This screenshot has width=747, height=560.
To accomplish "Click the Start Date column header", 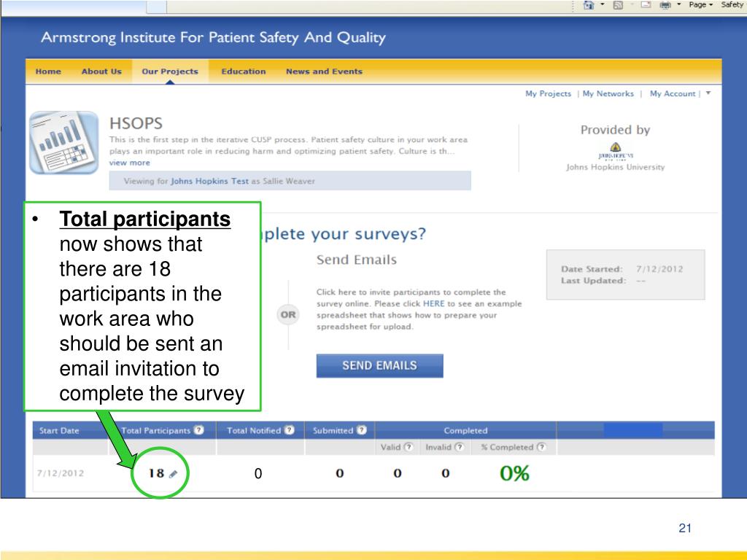I will pyautogui.click(x=59, y=430).
